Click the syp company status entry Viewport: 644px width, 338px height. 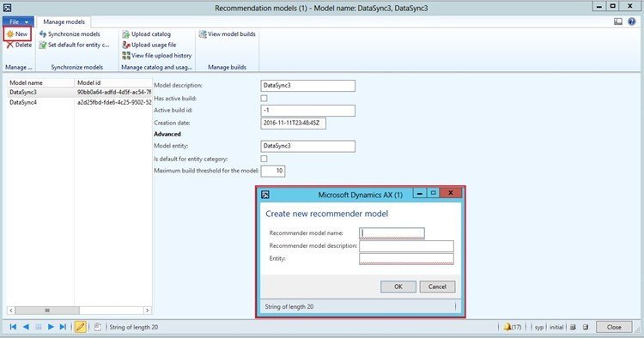click(x=539, y=327)
